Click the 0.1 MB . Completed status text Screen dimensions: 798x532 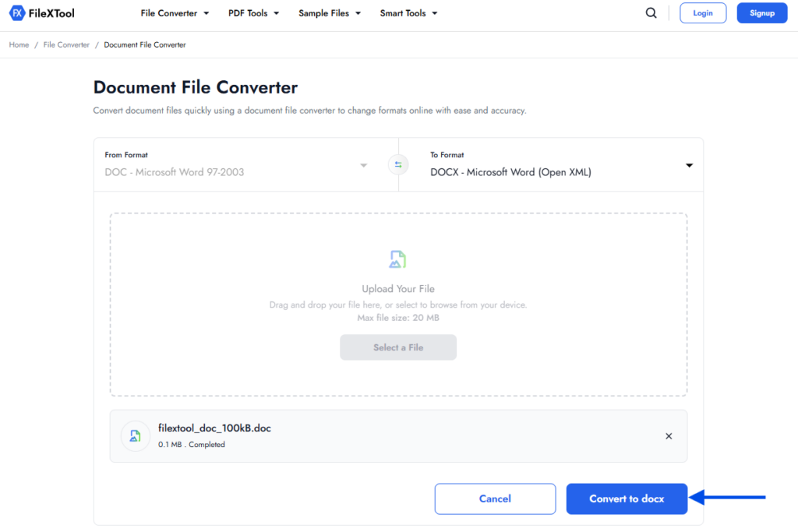point(192,445)
